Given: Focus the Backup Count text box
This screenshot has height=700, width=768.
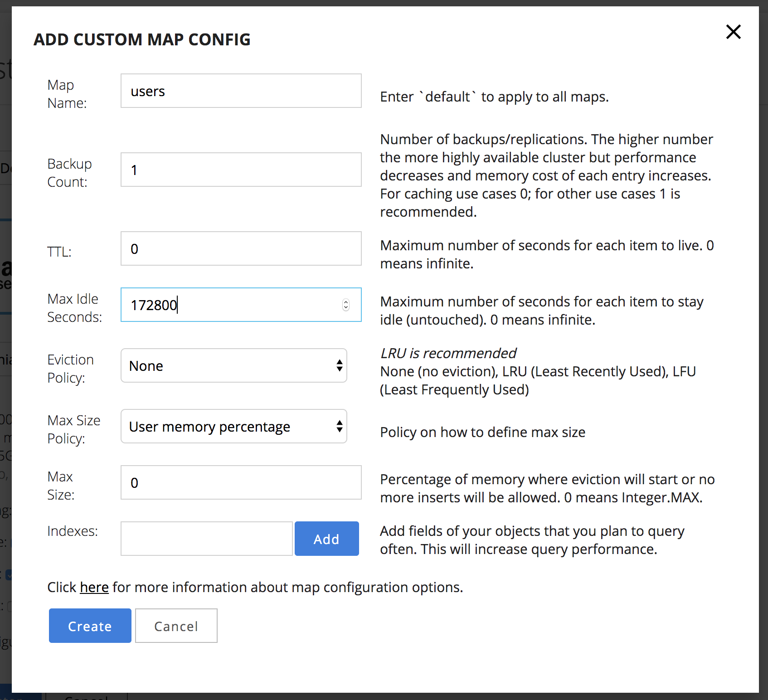Looking at the screenshot, I should [241, 170].
